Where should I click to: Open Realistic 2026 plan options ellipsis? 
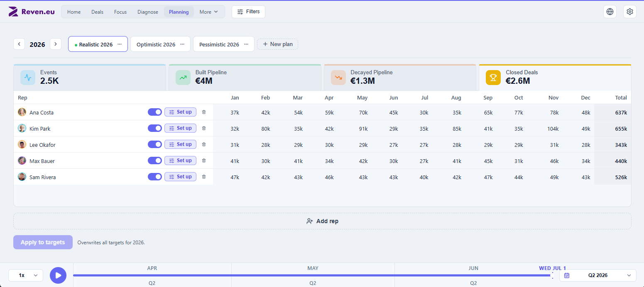pos(120,44)
